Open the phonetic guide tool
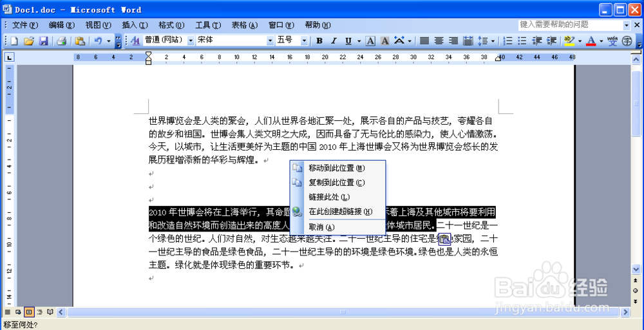The image size is (644, 330). [612, 41]
